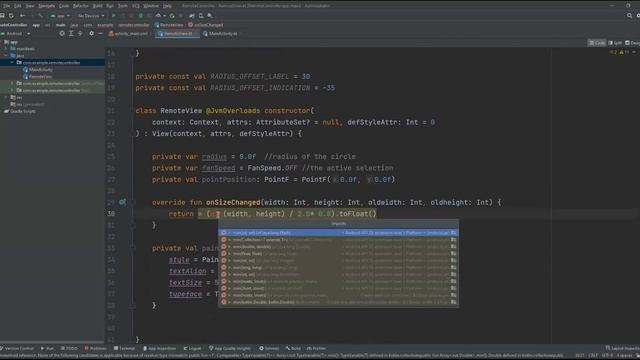This screenshot has width=640, height=360.
Task: Select first min(int, int) completion suggestion
Action: 338,233
